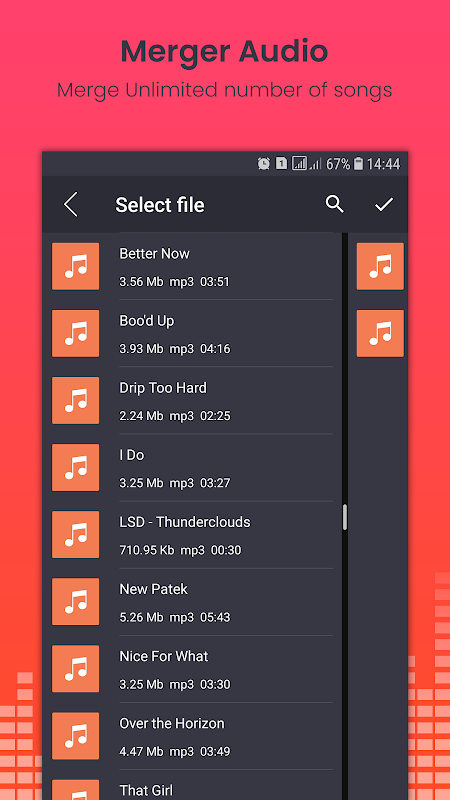This screenshot has width=450, height=800.
Task: Tap the LSD - Thunderclouds music icon
Action: (x=76, y=535)
